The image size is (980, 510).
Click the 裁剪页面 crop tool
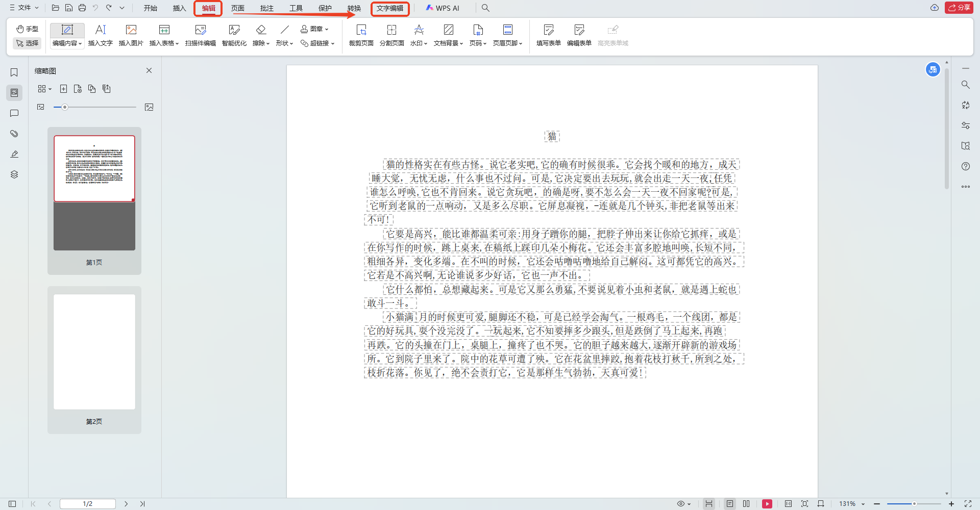[361, 36]
